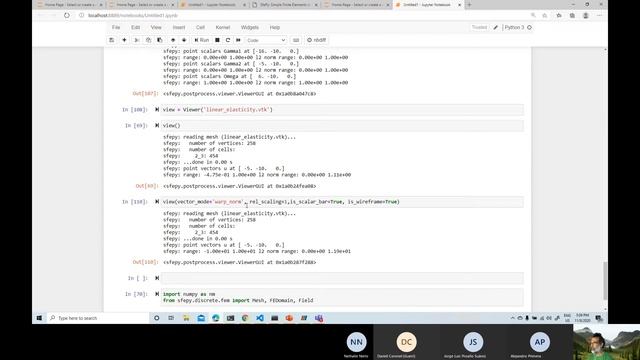Image resolution: width=640 pixels, height=360 pixels.
Task: Open a new browser tab
Action: [x=469, y=4]
